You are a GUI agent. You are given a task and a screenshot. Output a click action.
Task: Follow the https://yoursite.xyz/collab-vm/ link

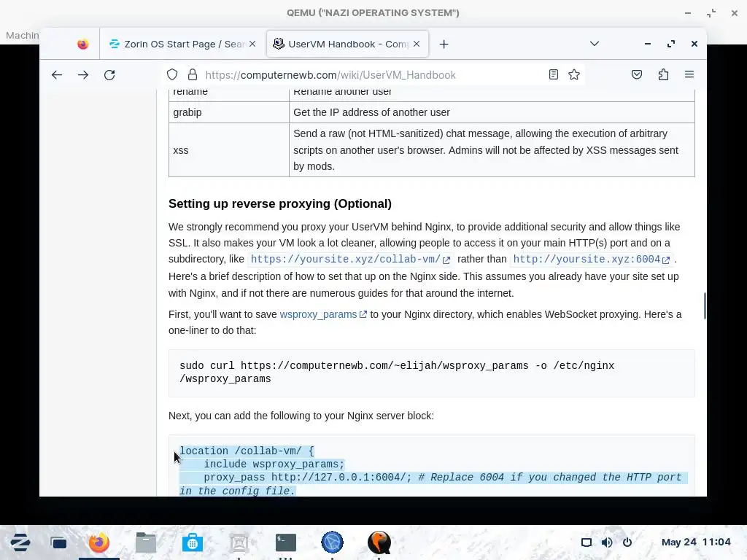pos(350,259)
